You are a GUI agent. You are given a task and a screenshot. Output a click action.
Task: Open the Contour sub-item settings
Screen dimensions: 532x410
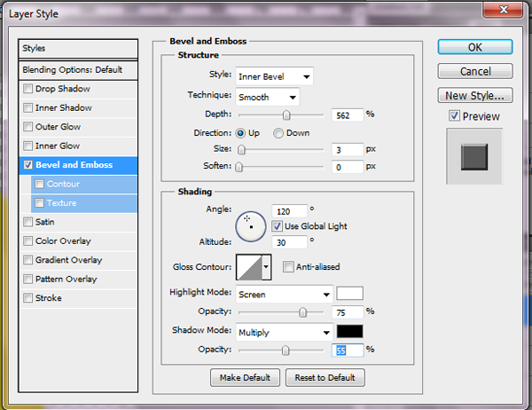click(x=84, y=184)
